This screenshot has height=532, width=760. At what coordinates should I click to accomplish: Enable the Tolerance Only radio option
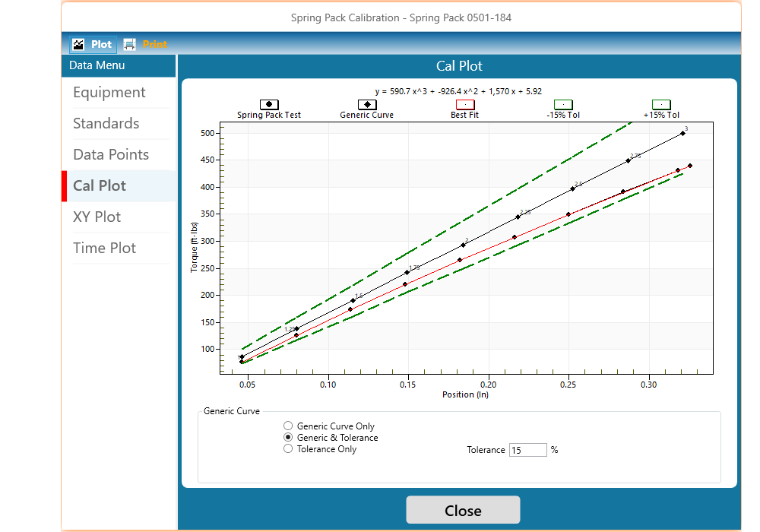click(x=288, y=449)
